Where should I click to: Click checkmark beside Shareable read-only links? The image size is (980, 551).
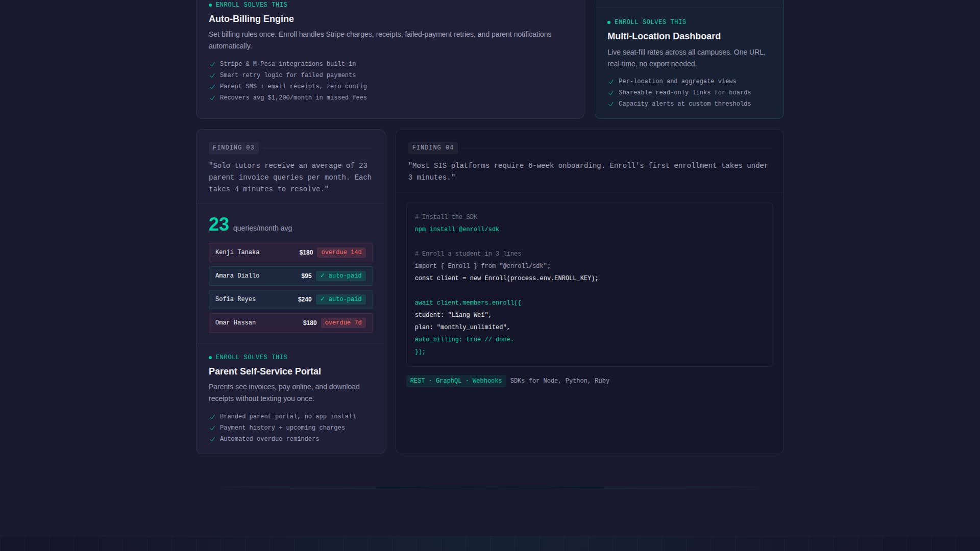click(611, 93)
